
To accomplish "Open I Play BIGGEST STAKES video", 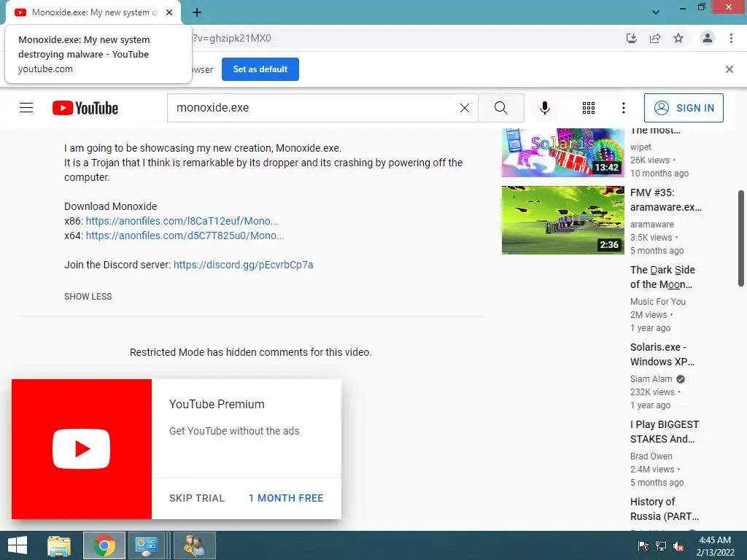I will [665, 432].
